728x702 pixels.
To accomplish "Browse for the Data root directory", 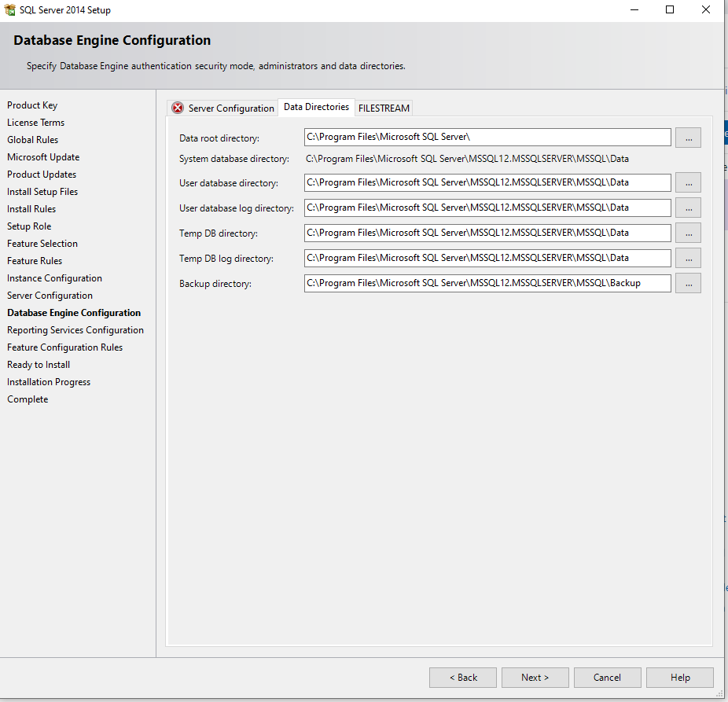I will tap(688, 138).
